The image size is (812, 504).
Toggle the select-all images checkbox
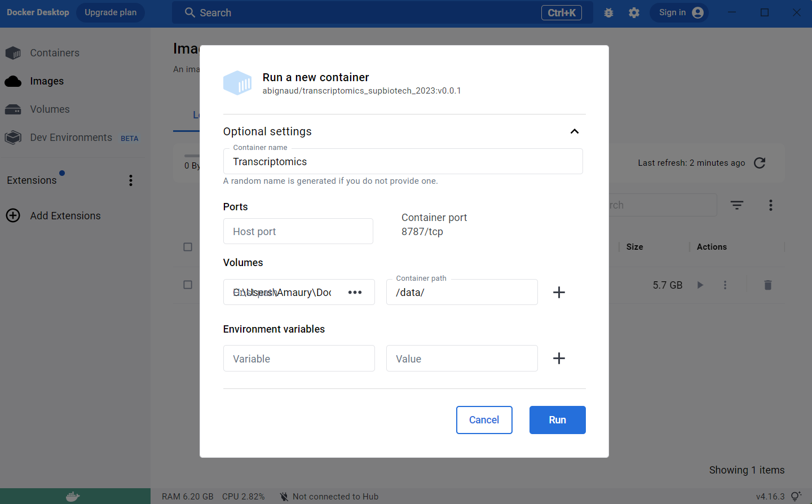[x=188, y=247]
